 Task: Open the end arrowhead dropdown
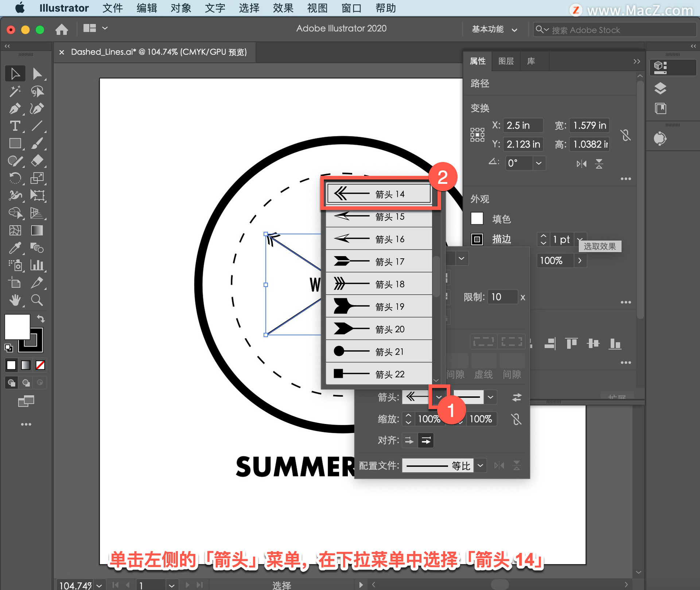pyautogui.click(x=491, y=397)
